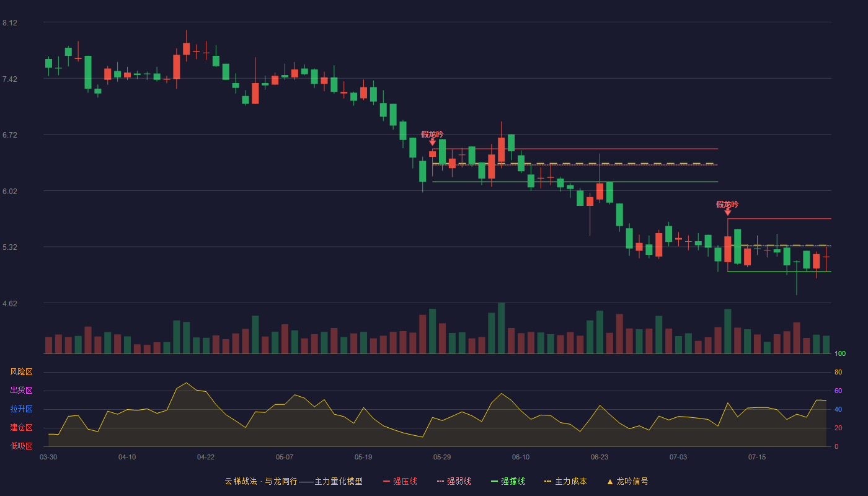Click the 龙吟信号 triangle legend icon
This screenshot has width=868, height=496.
click(x=609, y=481)
